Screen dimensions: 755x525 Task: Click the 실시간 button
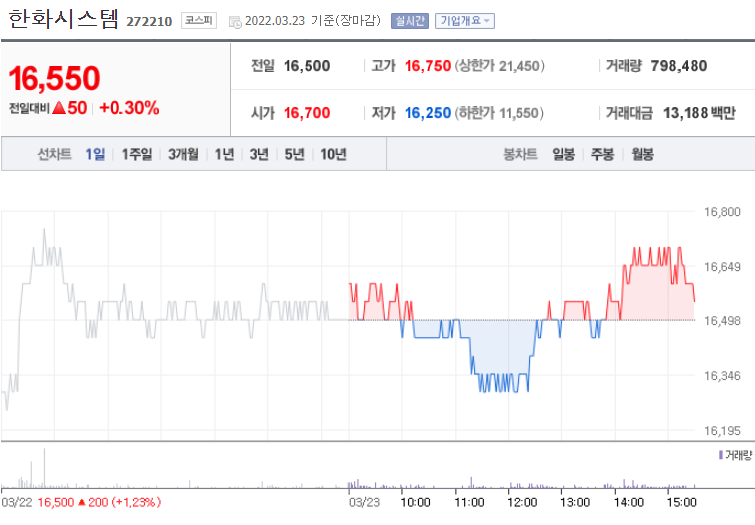[x=410, y=21]
